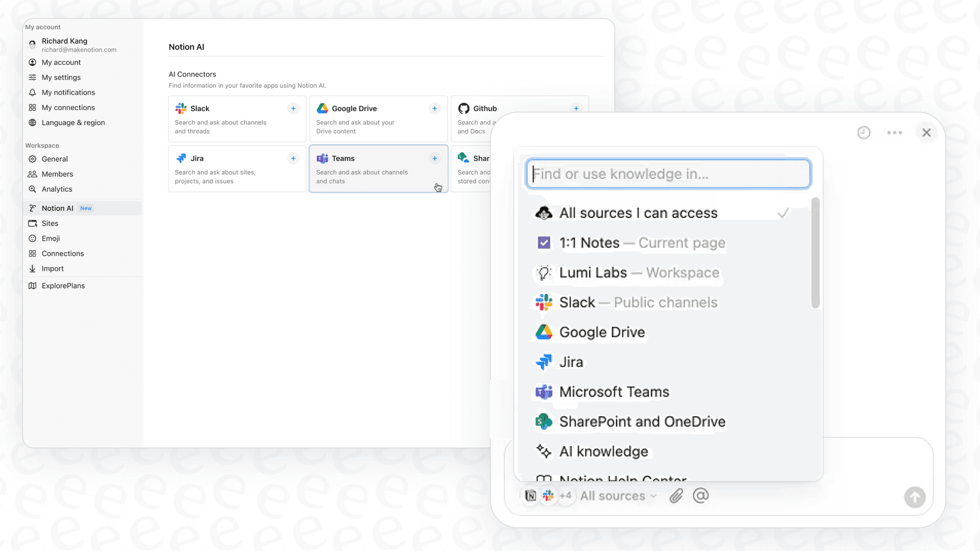Add the Slack connector with plus icon

293,108
